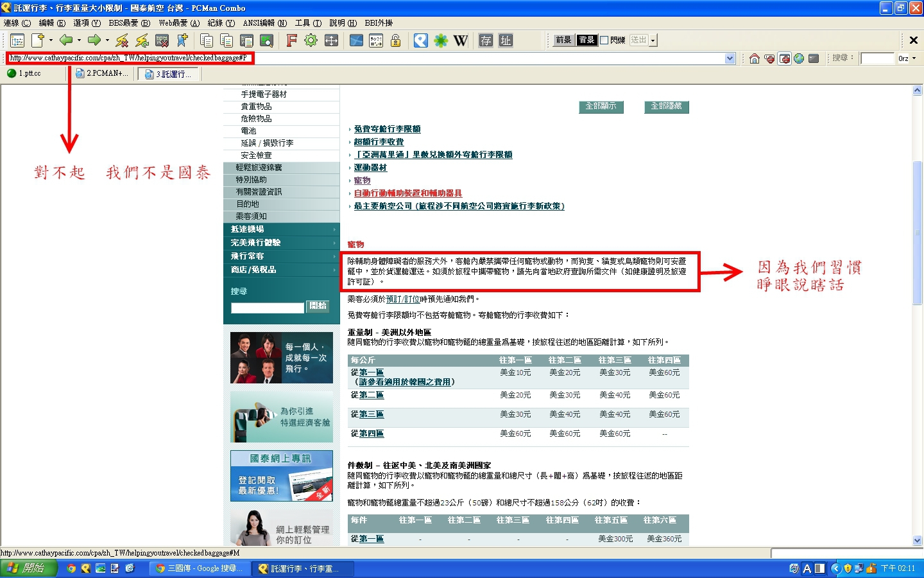Add to favorites with the bookmark star icon
The width and height of the screenshot is (924, 578).
(x=182, y=40)
